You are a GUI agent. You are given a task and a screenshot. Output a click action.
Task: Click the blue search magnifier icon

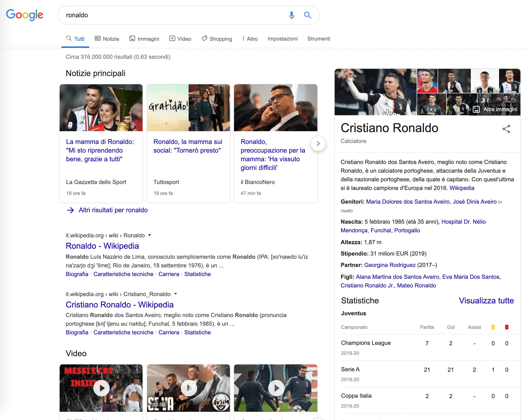[308, 15]
